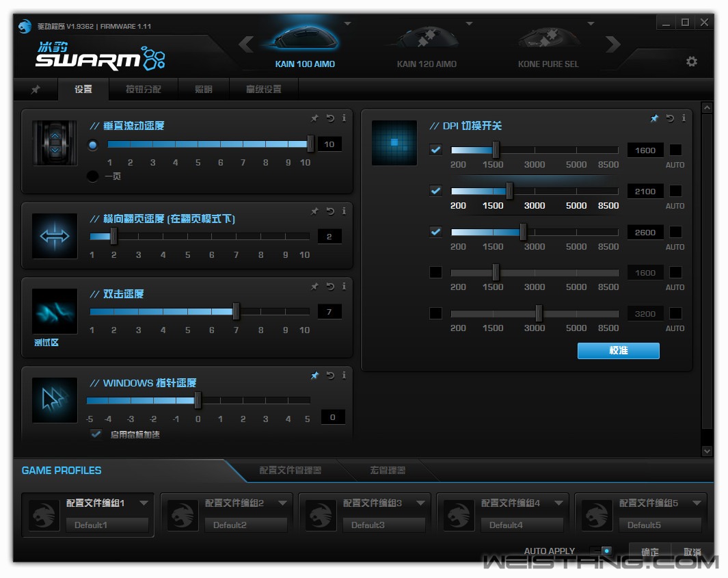Viewport: 728px width, 578px height.
Task: Uncheck the third DPI level 2600
Action: pos(435,231)
